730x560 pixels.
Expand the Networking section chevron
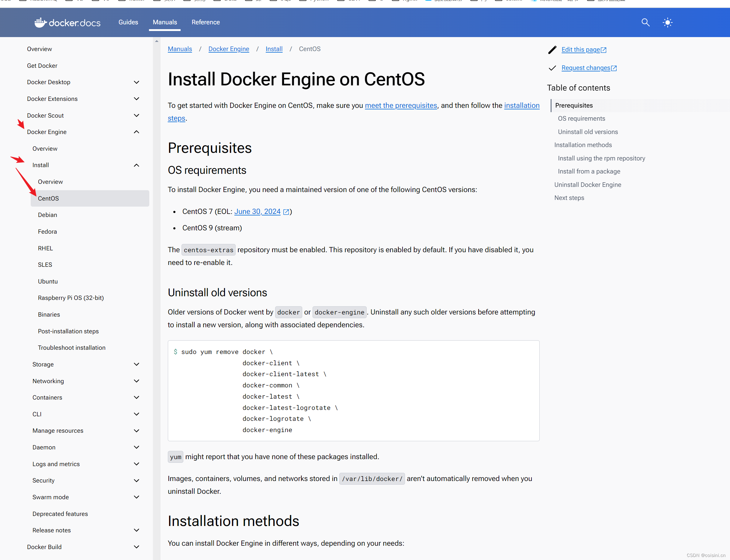pos(137,381)
